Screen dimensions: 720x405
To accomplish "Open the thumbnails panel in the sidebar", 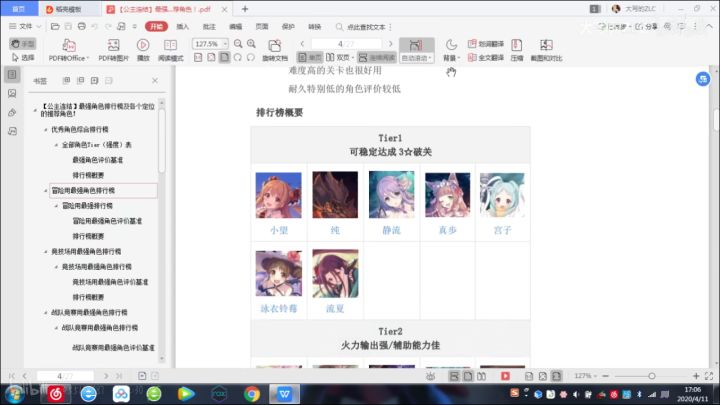I will pyautogui.click(x=12, y=93).
